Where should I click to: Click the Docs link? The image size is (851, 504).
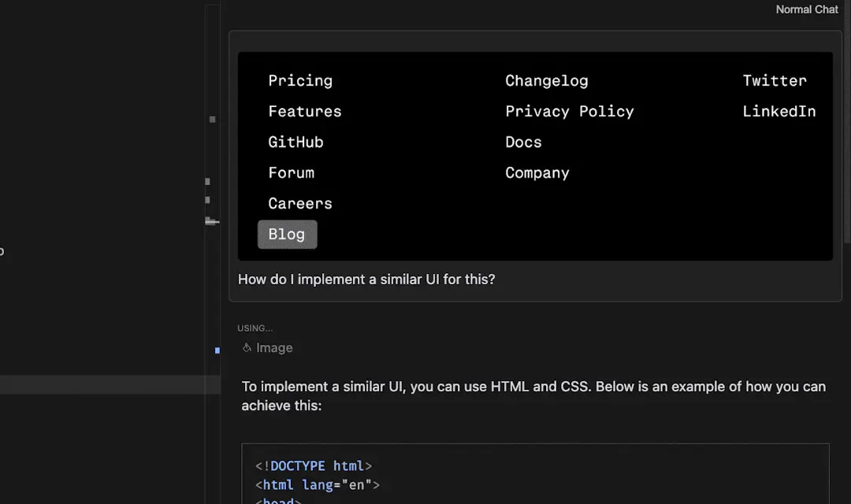523,142
